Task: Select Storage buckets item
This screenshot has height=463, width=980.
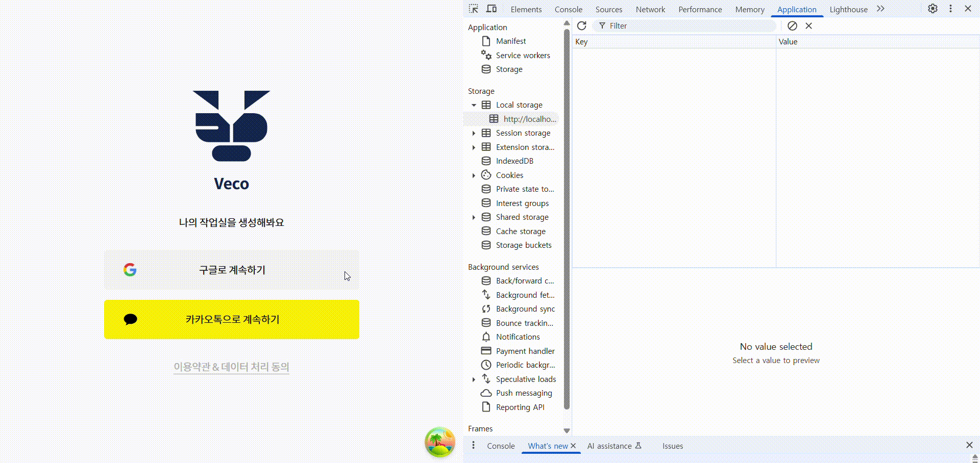Action: click(x=524, y=245)
